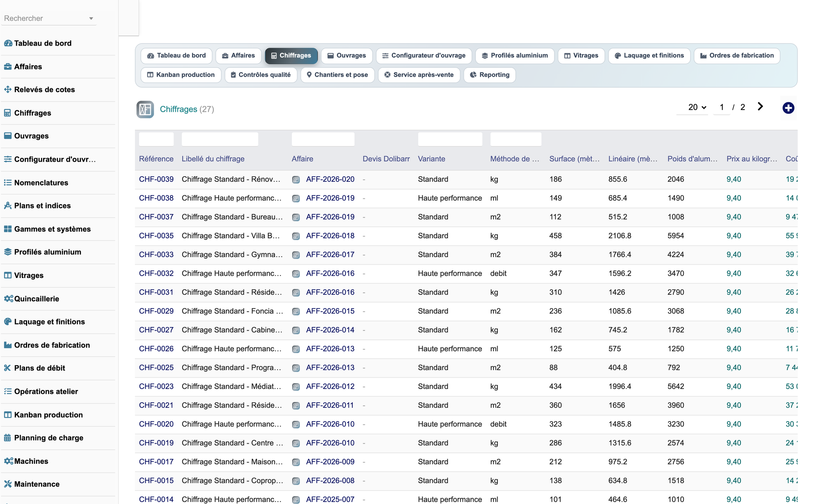The image size is (815, 504).
Task: Click the Nomenclatures list icon
Action: point(8,183)
